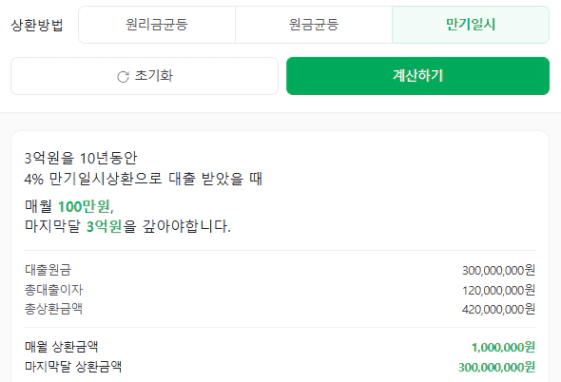Click the 마지막달 상환금액 row label
This screenshot has width=561, height=382.
(x=73, y=367)
